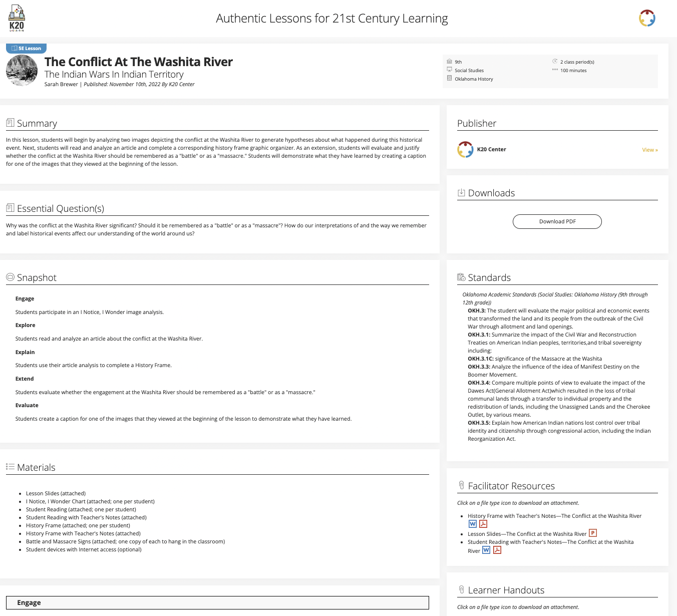Image resolution: width=677 pixels, height=616 pixels.
Task: Open Word file for History Frame with Teacher's Notes
Action: [472, 524]
